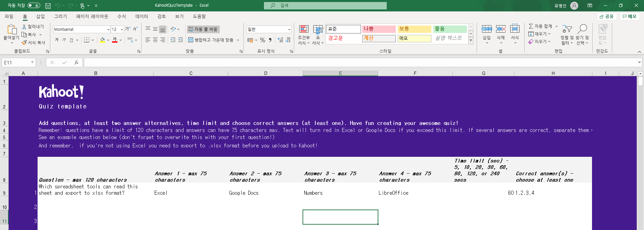644x230 pixels.
Task: Open the 수식 (Formulas) tab
Action: click(x=121, y=16)
